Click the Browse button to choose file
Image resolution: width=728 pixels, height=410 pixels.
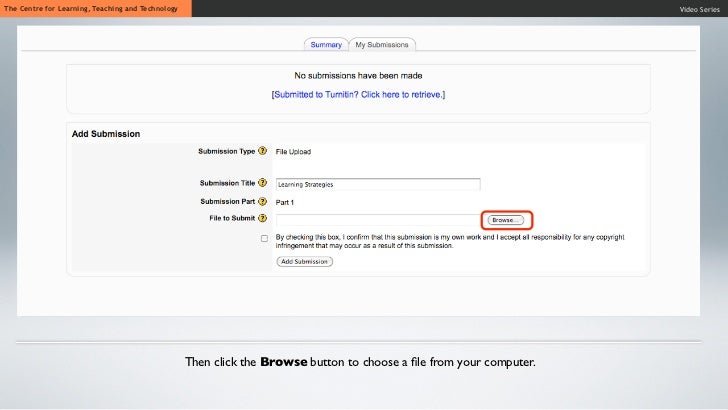coord(506,220)
